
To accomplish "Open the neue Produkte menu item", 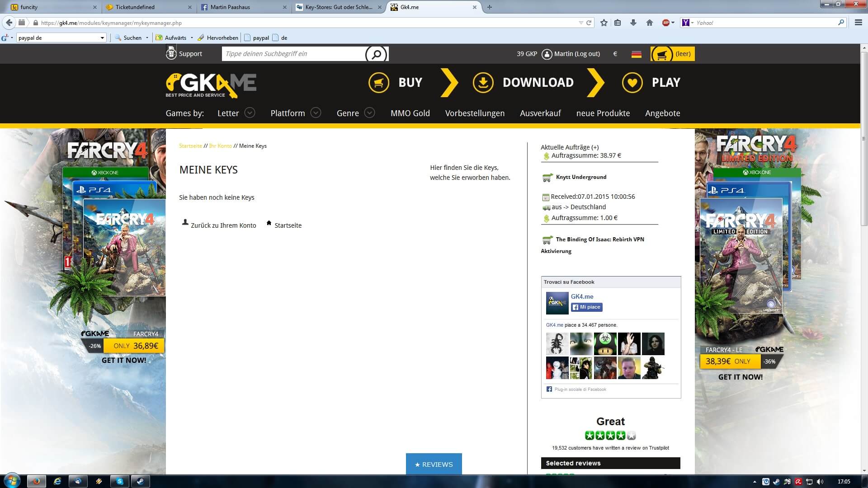I will (603, 113).
